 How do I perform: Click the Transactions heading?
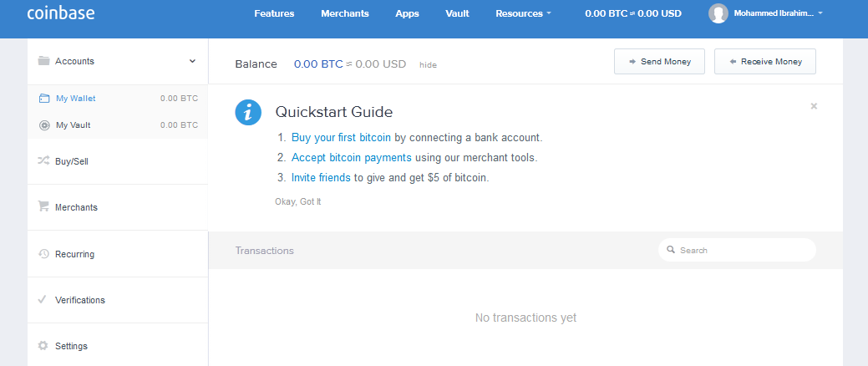tap(265, 251)
